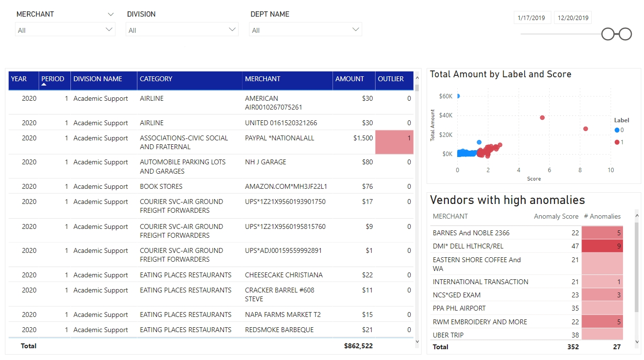This screenshot has height=360, width=644.
Task: Click scroll down arrow in vendors anomalies table
Action: pos(636,341)
